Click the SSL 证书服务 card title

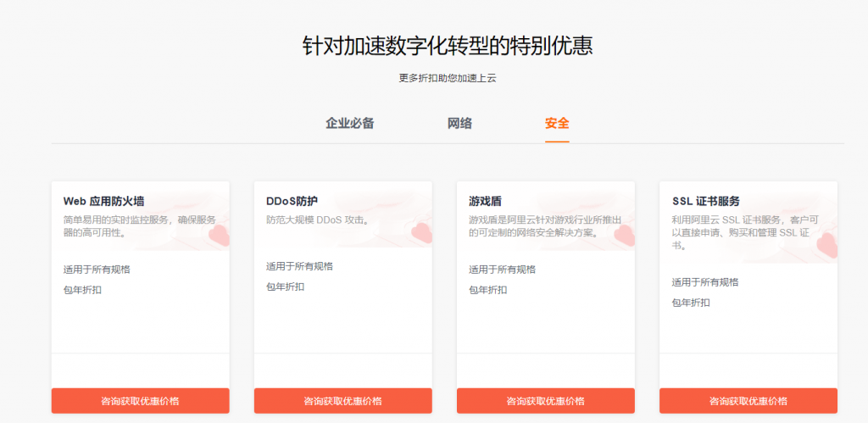[705, 201]
